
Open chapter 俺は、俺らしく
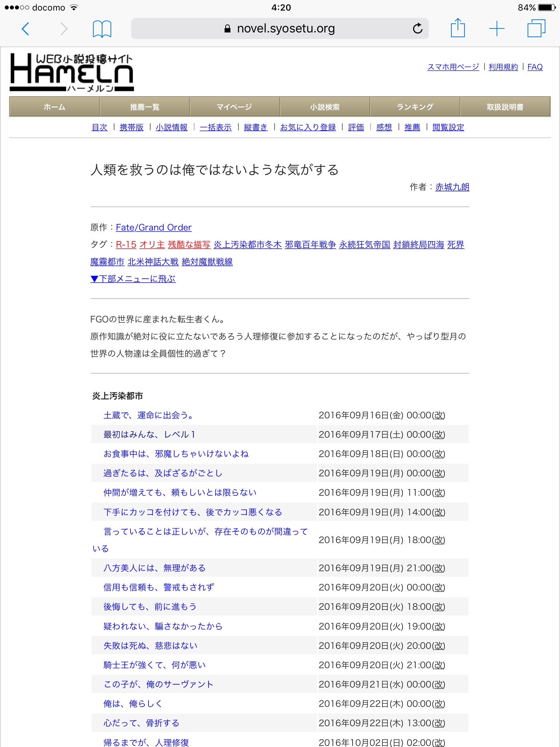tap(133, 704)
